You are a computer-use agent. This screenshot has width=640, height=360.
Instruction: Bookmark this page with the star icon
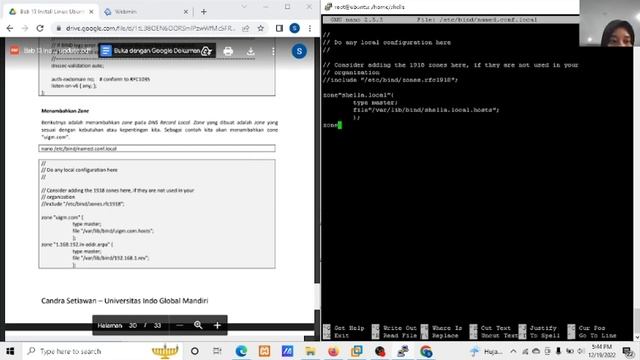[x=261, y=28]
